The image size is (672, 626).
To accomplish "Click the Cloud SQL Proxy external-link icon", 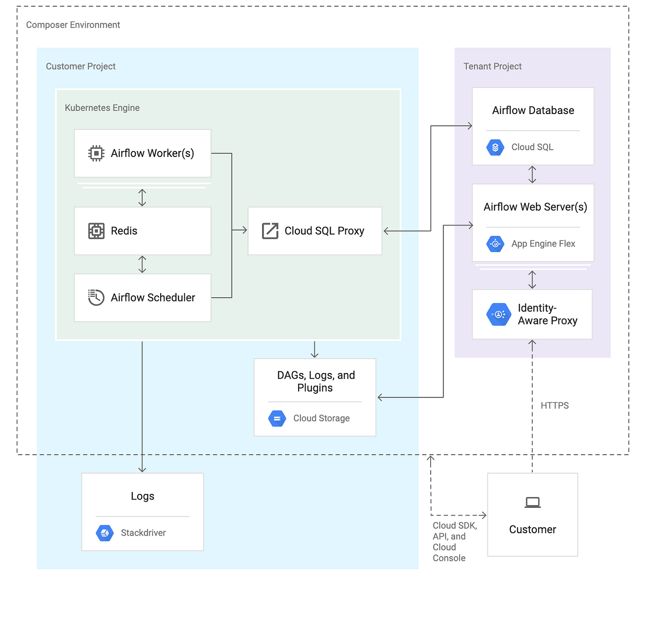I will click(x=270, y=231).
